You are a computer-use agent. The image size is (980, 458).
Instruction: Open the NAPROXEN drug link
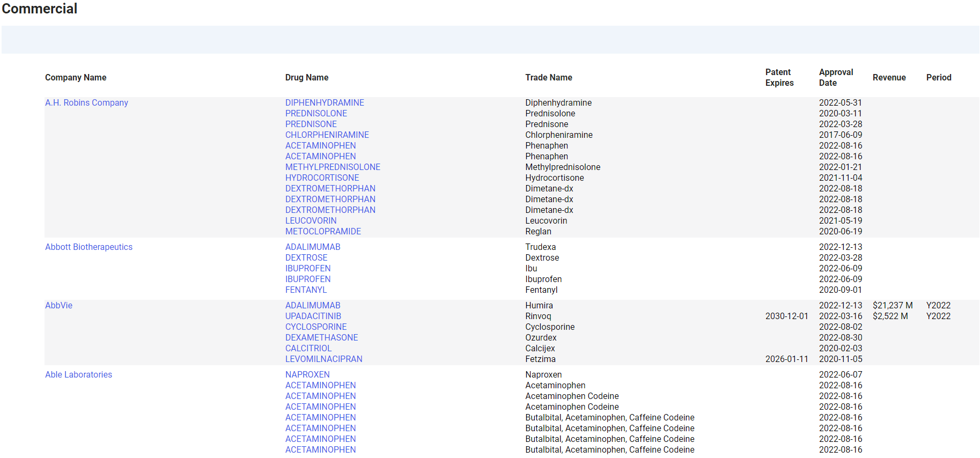307,374
